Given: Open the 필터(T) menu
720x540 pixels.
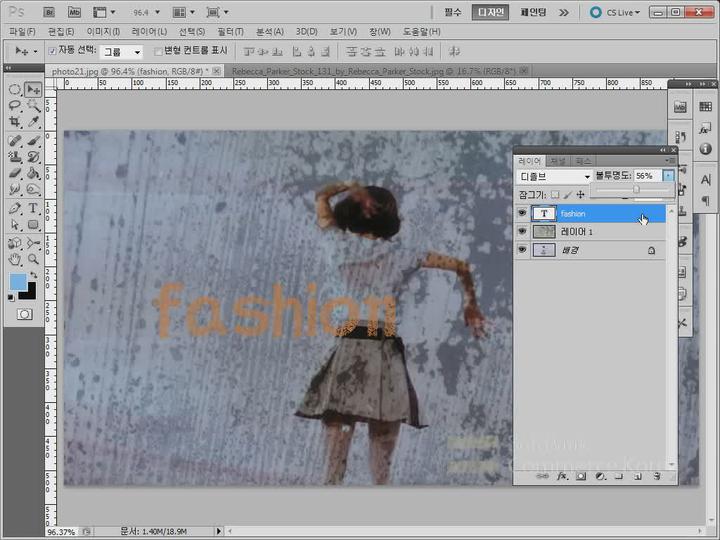Looking at the screenshot, I should [x=231, y=32].
